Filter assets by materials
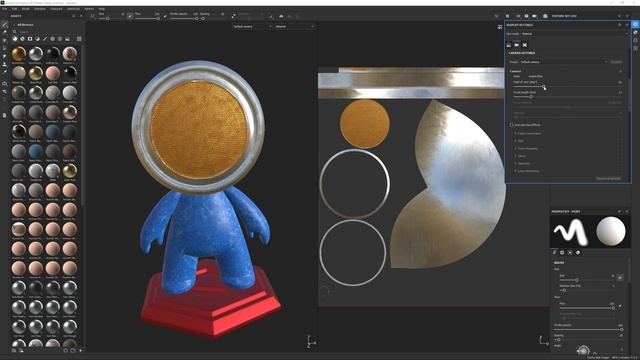 15,39
